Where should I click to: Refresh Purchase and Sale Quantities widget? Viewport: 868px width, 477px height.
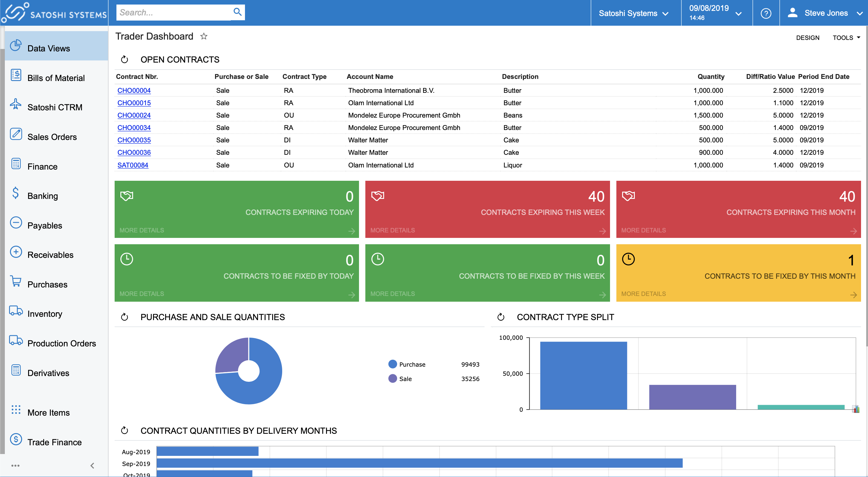click(124, 317)
